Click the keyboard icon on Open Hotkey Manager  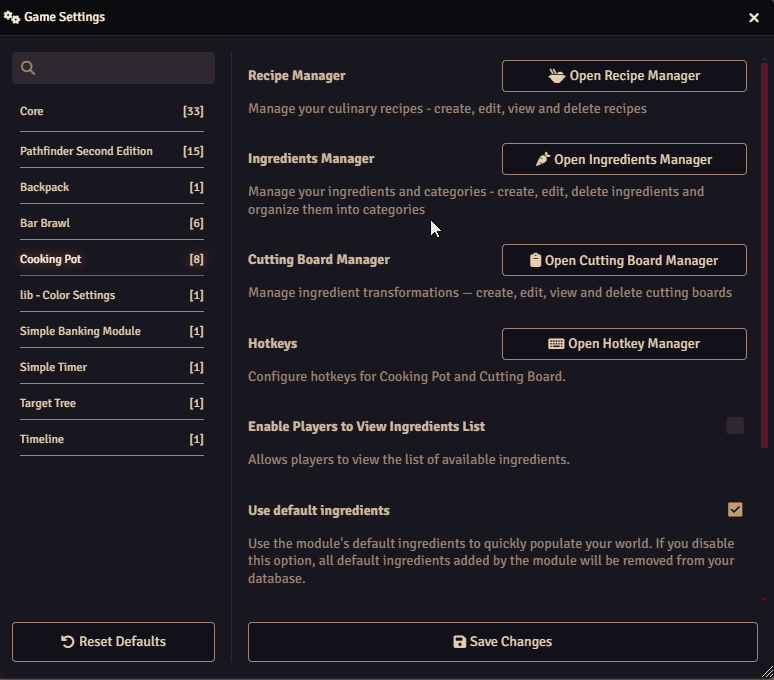click(556, 344)
